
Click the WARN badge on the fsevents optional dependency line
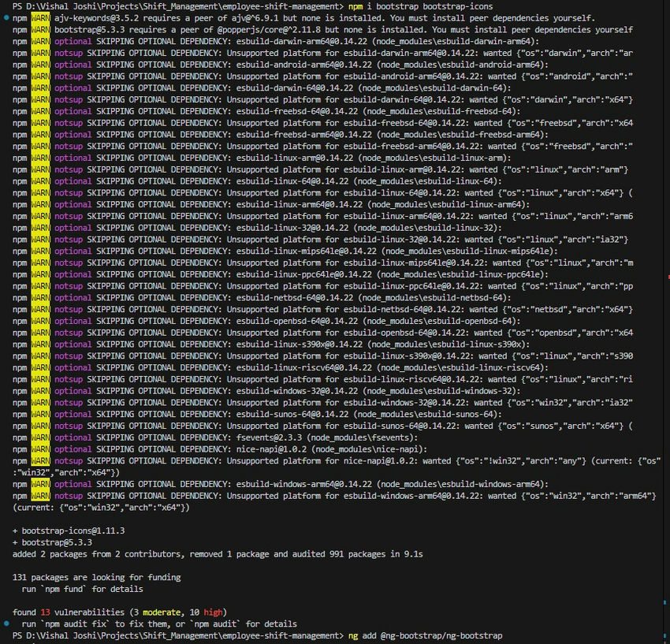(x=39, y=437)
